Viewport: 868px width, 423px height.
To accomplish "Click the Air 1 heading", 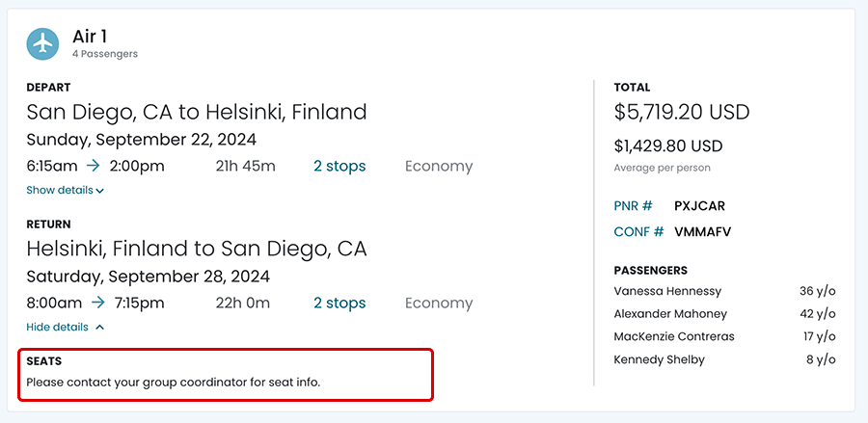I will pos(90,37).
